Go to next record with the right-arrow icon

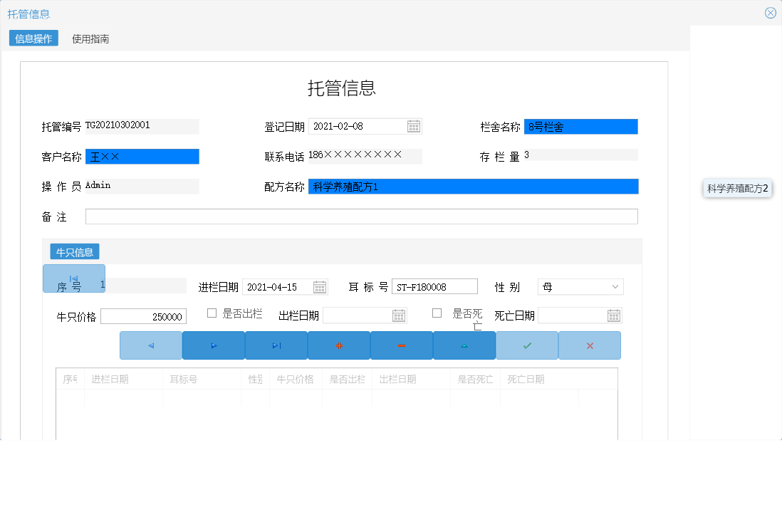click(x=213, y=345)
